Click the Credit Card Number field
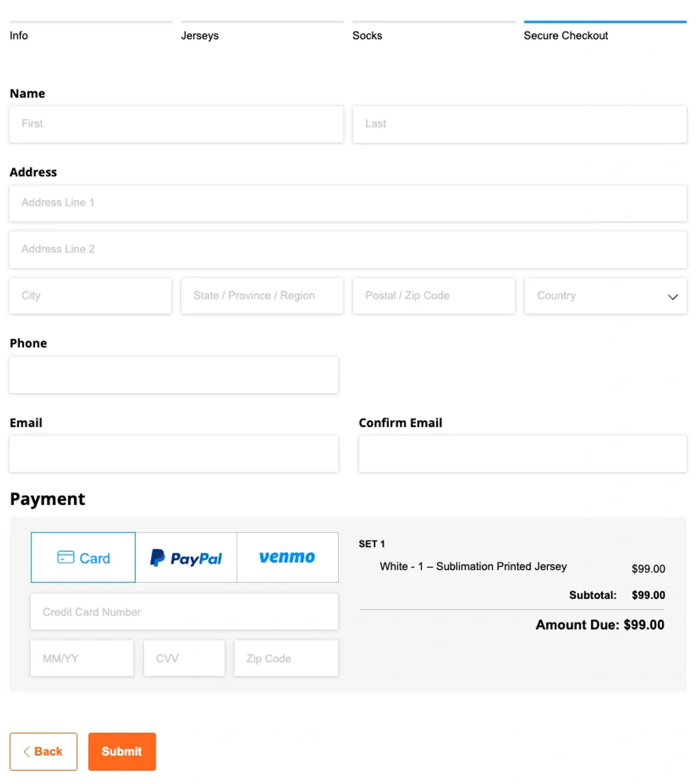 (x=184, y=612)
